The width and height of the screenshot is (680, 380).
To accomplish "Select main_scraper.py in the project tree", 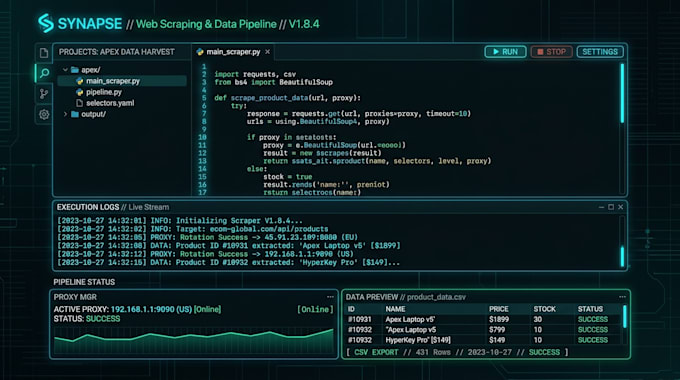I will 122,81.
